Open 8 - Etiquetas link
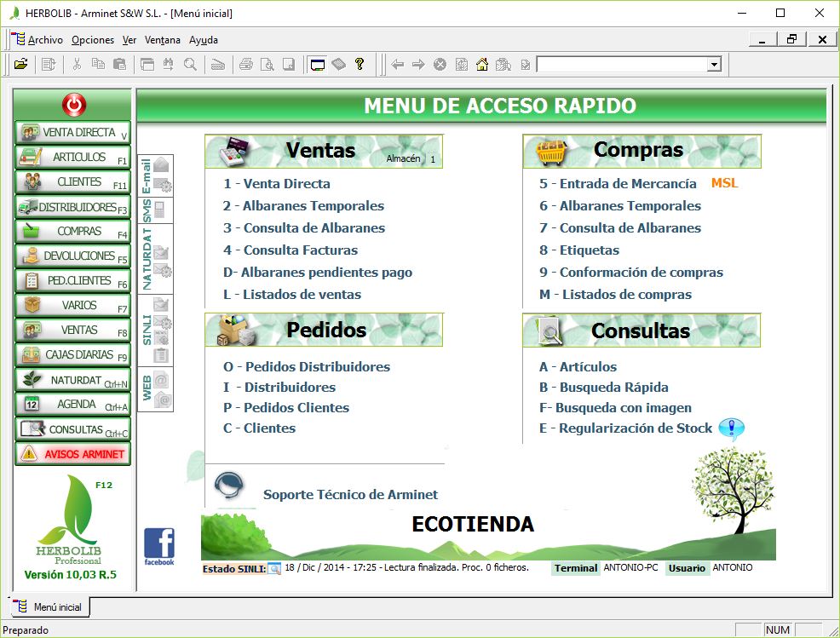Viewport: 840px width, 638px height. click(579, 250)
